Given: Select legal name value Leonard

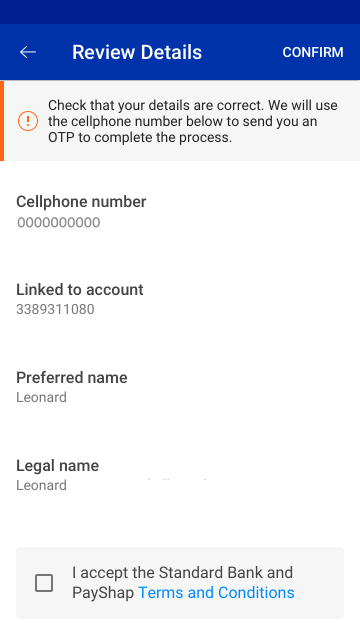Looking at the screenshot, I should 42,485.
